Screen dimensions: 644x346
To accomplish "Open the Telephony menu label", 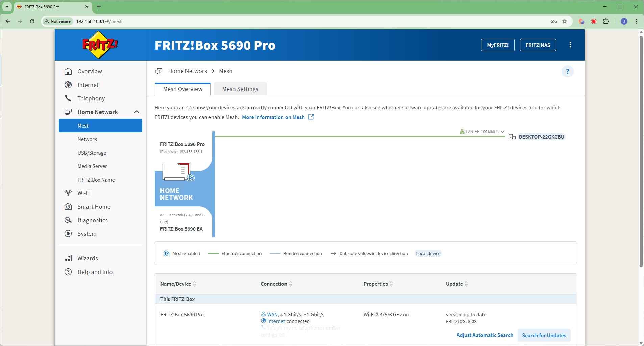I will click(x=91, y=98).
